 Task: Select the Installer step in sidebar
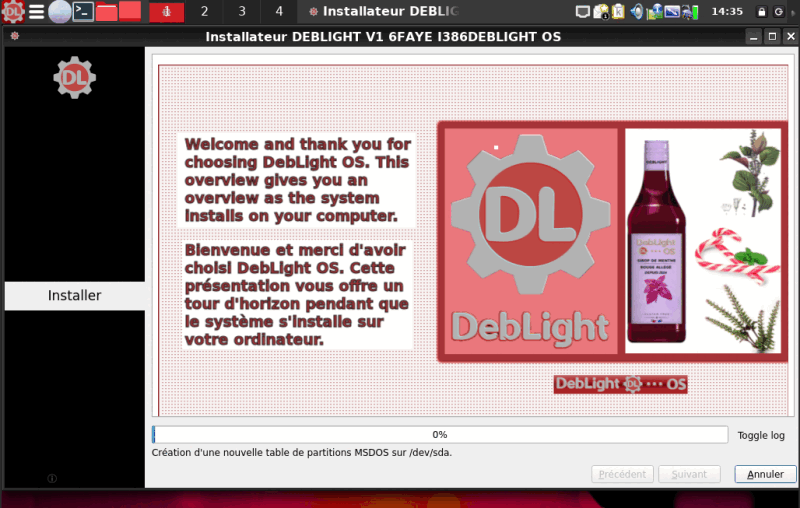pyautogui.click(x=74, y=296)
